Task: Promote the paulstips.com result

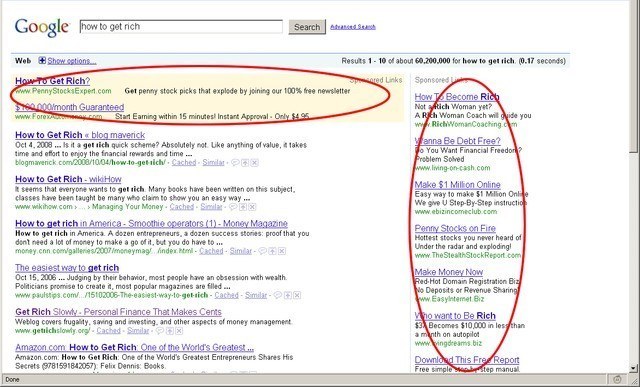Action: pos(287,295)
